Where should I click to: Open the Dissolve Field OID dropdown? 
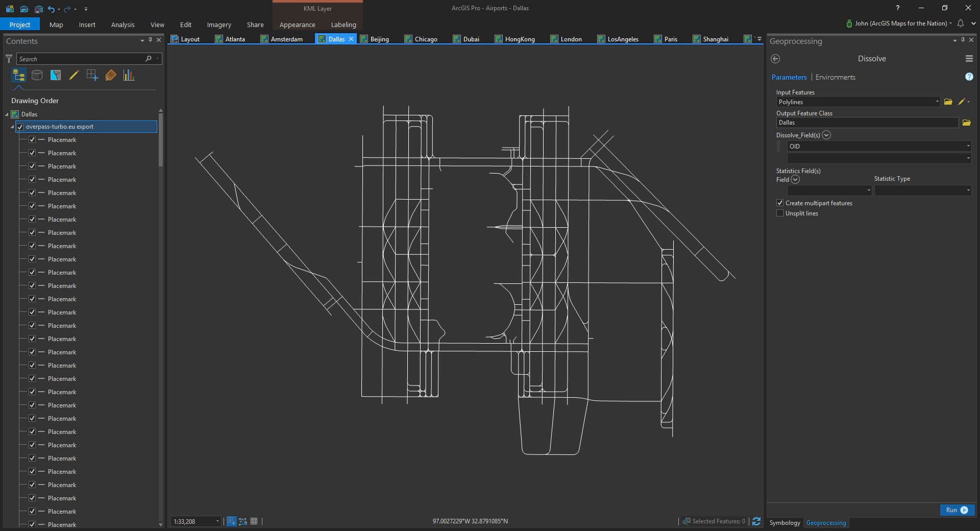click(x=968, y=147)
